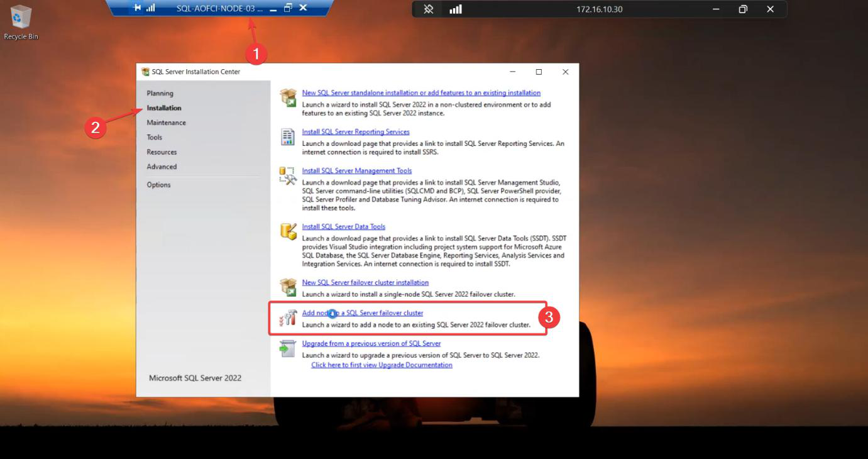Click the SQL-AOFCI-NODE-03 session title text
The height and width of the screenshot is (459, 868).
coord(220,8)
